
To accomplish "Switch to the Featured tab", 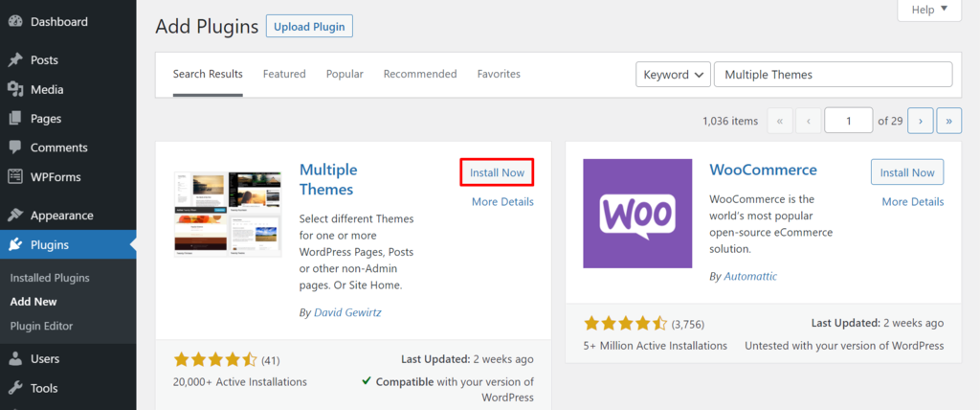I will pyautogui.click(x=284, y=74).
